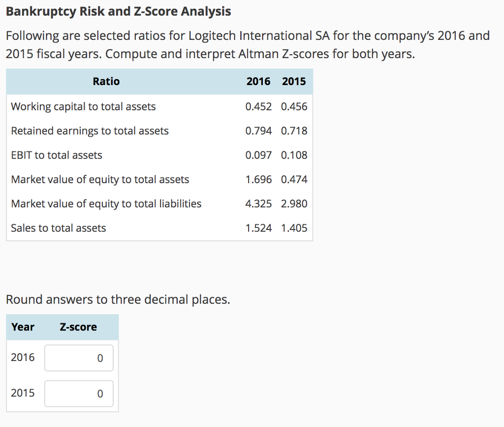Select the EBIT to total assets row
The image size is (504, 427).
pyautogui.click(x=56, y=155)
